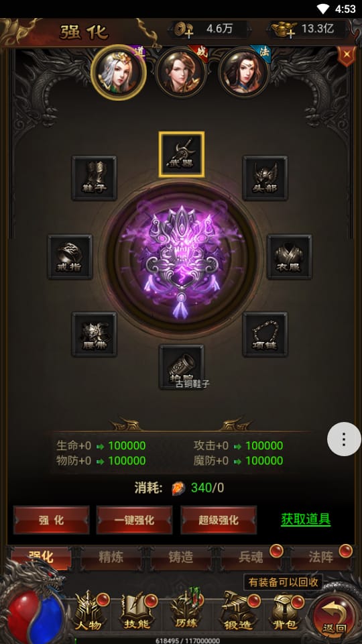
Task: Click the 强化 enhance button
Action: [52, 520]
